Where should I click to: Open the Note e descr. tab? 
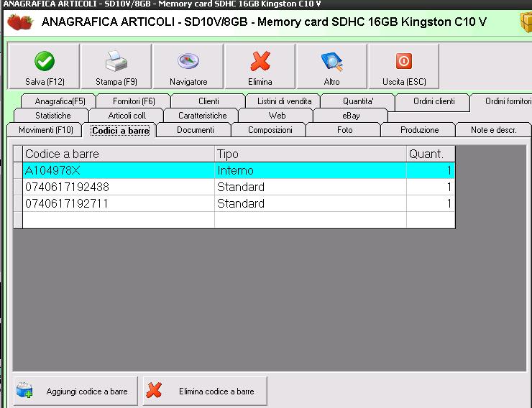(494, 130)
